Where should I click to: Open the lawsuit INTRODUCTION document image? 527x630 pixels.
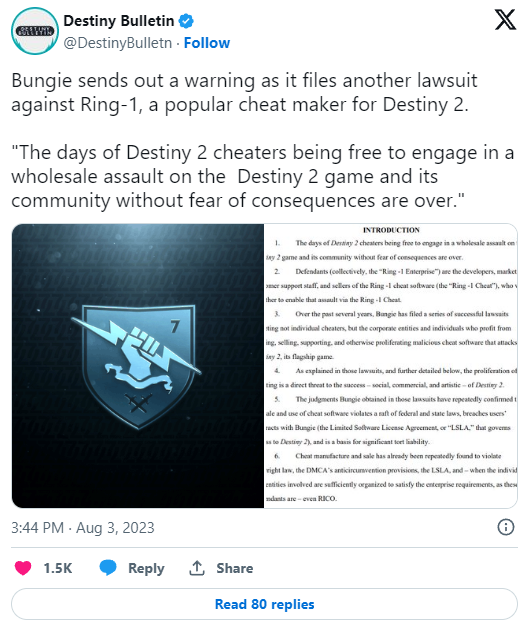pyautogui.click(x=390, y=366)
